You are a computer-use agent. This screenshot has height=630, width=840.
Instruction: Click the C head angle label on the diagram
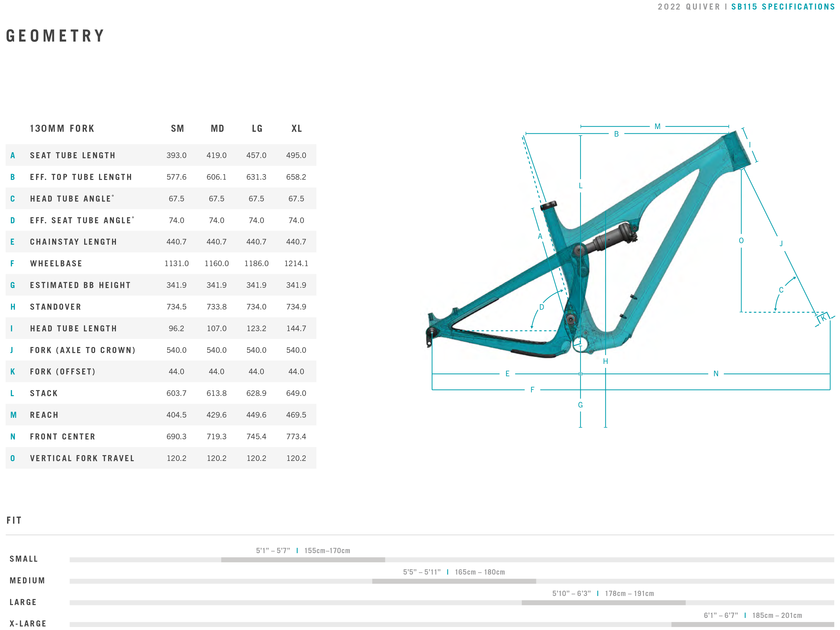click(781, 290)
